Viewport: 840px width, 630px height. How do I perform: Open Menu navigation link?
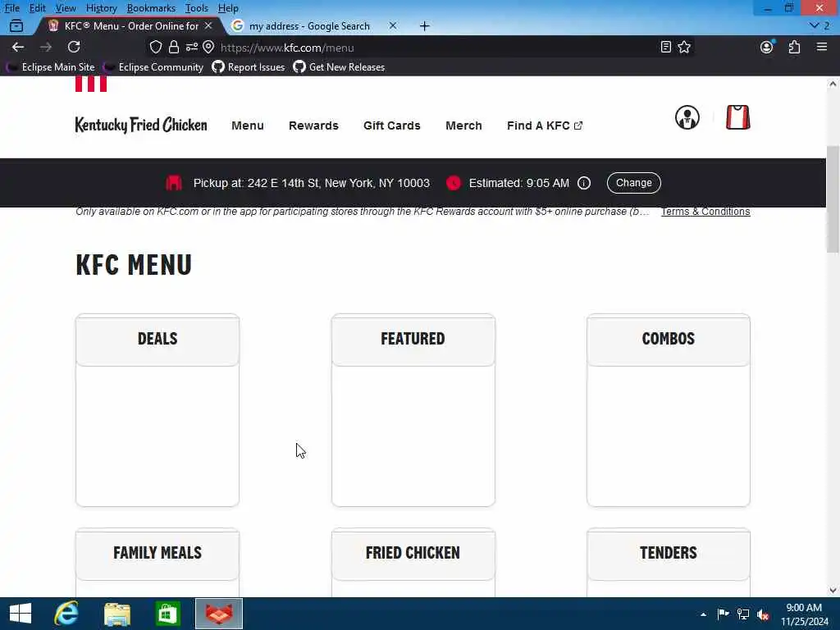click(x=248, y=126)
